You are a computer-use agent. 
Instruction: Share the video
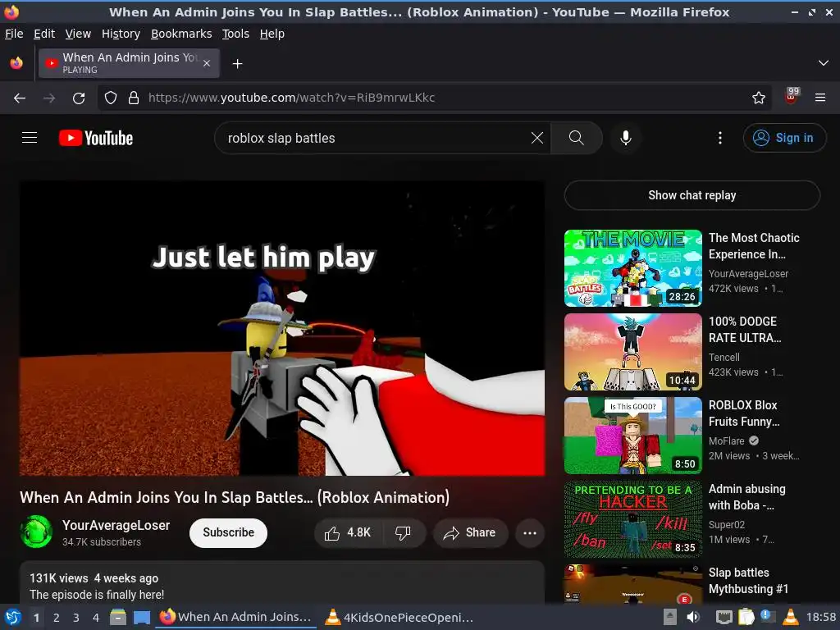click(x=470, y=532)
